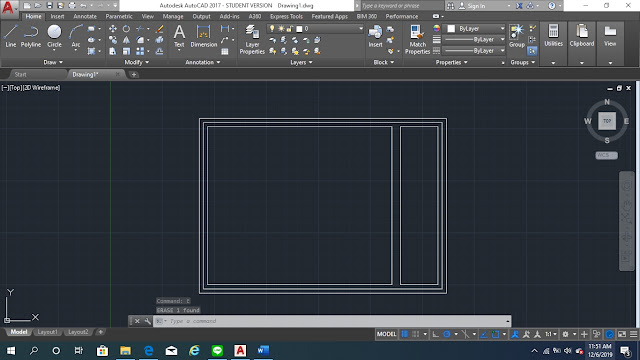The image size is (640, 360).
Task: Click the white layer color swatch
Action: click(299, 29)
